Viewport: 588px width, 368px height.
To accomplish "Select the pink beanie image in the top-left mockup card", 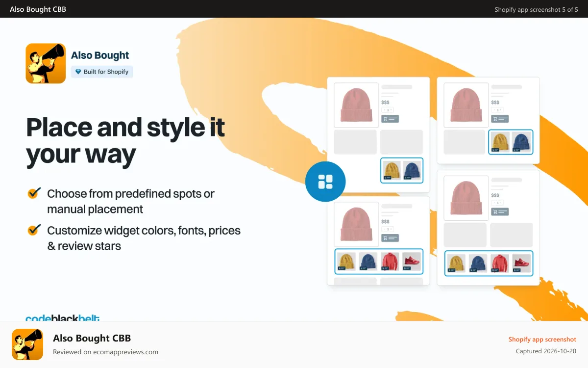I will (x=356, y=105).
